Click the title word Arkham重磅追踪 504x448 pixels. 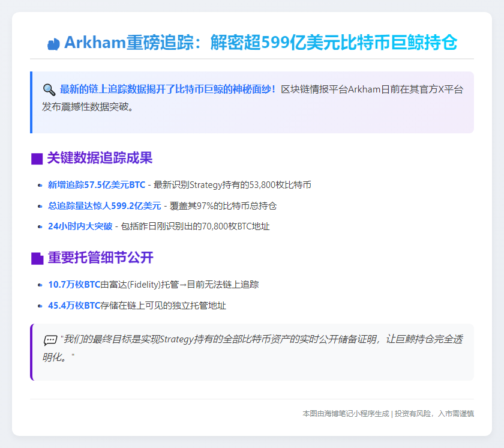coord(129,43)
